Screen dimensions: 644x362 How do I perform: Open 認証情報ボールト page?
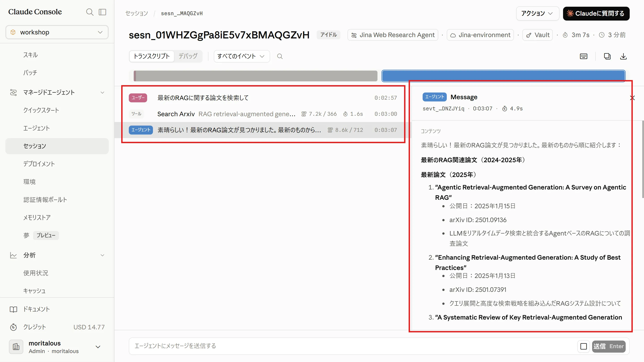point(45,200)
